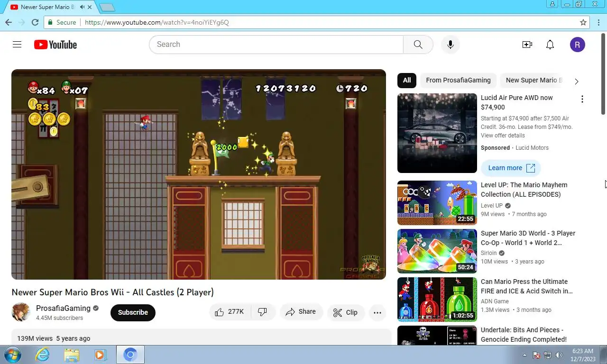Open the Action Center flag icon
Screen dimensions: 607x364
[x=536, y=355]
